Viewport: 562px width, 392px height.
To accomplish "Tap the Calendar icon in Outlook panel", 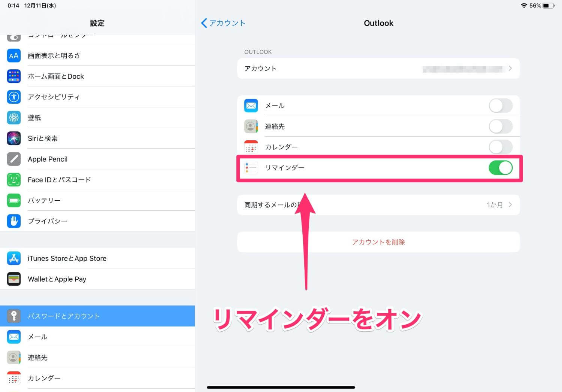I will [251, 147].
